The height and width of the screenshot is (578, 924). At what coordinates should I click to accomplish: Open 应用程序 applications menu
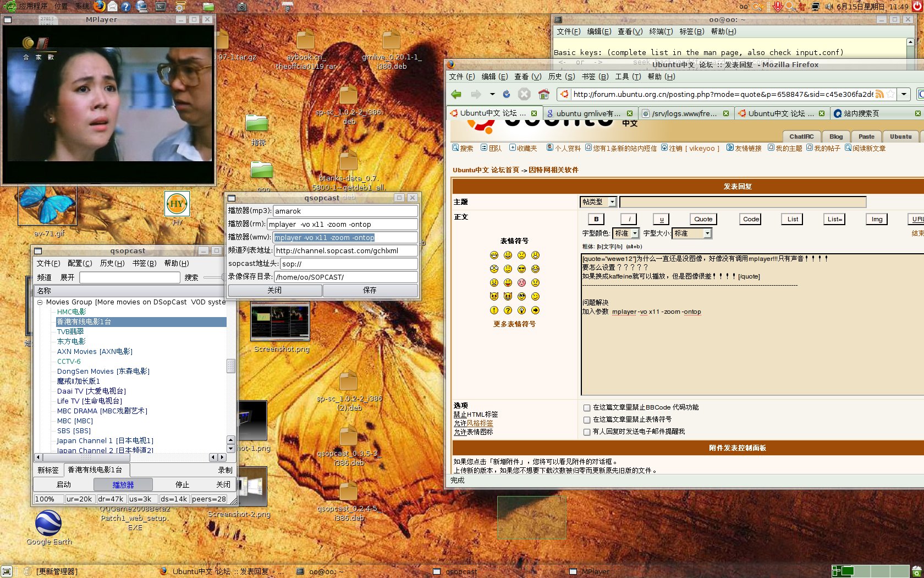click(x=32, y=7)
